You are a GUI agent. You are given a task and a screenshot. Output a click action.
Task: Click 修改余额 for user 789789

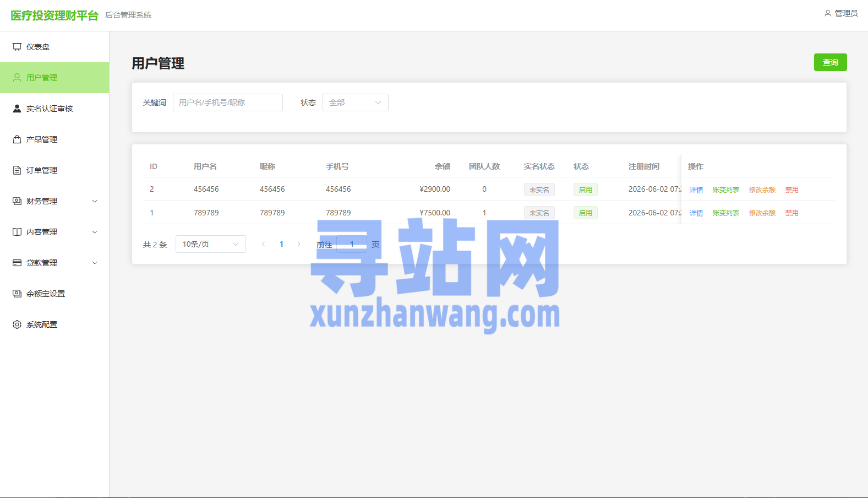(762, 213)
